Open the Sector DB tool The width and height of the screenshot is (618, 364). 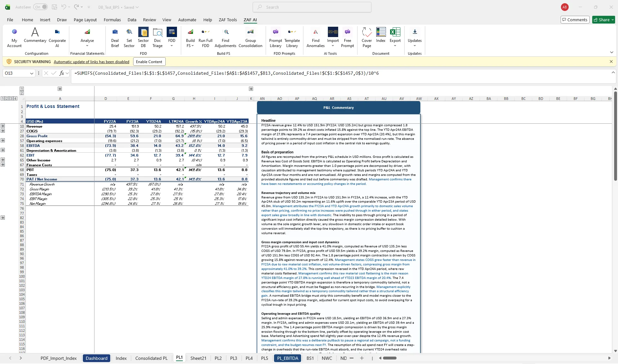pyautogui.click(x=143, y=37)
